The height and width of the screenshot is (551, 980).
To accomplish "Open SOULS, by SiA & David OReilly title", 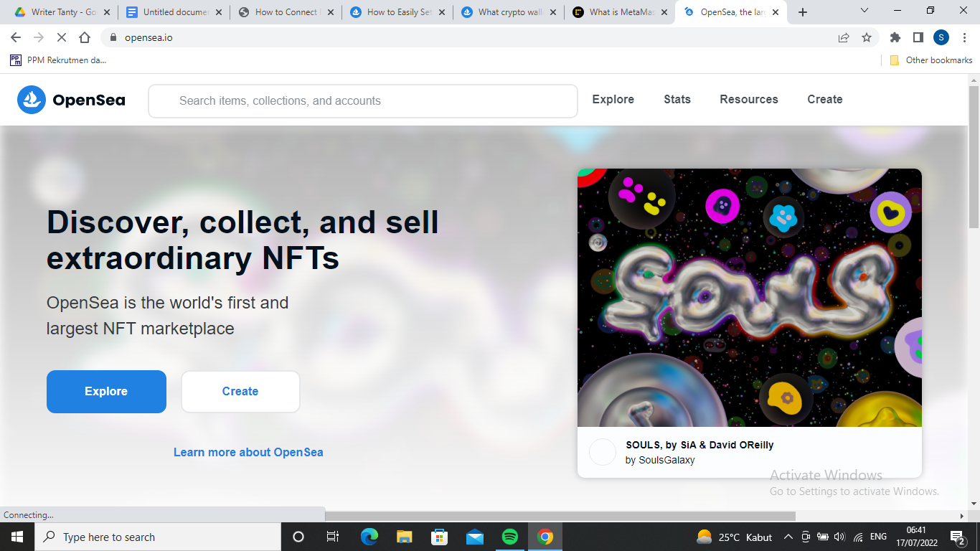I will pyautogui.click(x=699, y=445).
